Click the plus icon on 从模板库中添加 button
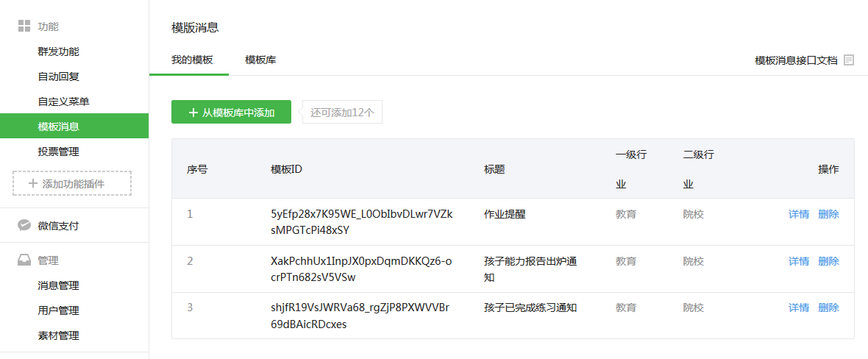The height and width of the screenshot is (359, 868). click(193, 113)
